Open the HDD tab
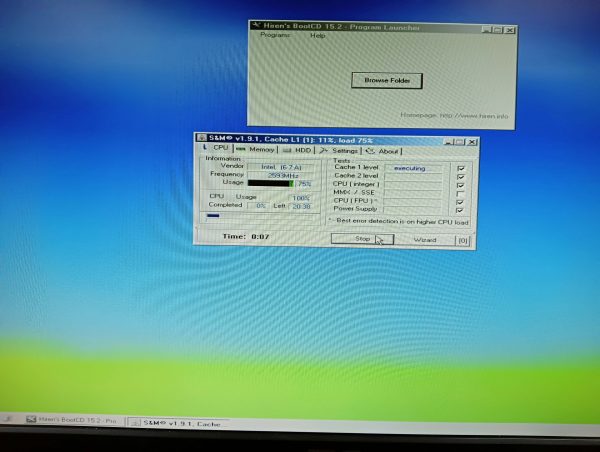This screenshot has height=452, width=600. tap(298, 150)
